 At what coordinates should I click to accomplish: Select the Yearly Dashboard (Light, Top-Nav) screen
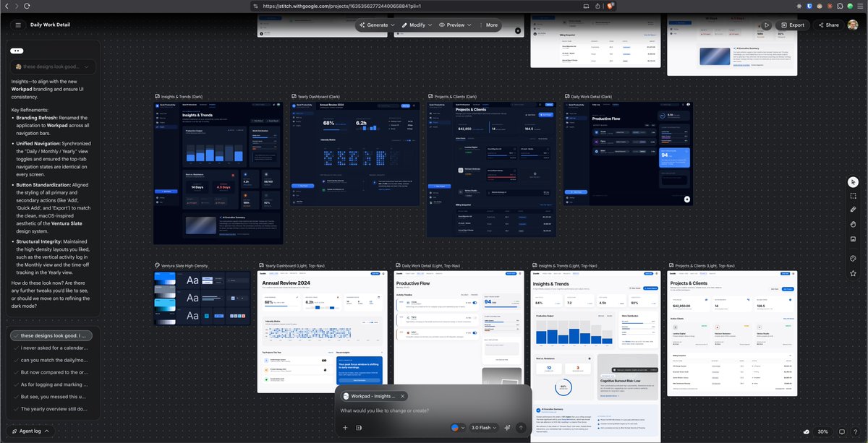pos(322,332)
